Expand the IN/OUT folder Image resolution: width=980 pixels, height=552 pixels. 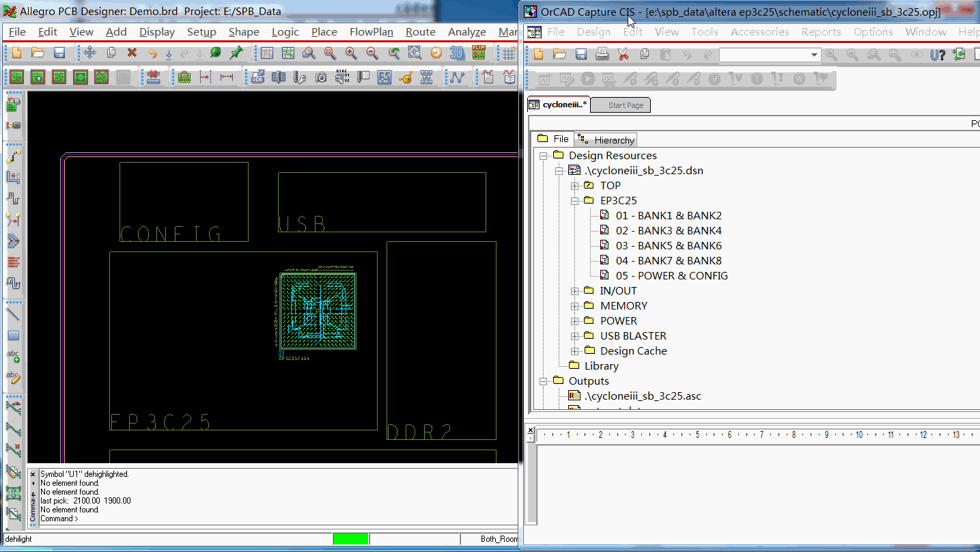(575, 291)
